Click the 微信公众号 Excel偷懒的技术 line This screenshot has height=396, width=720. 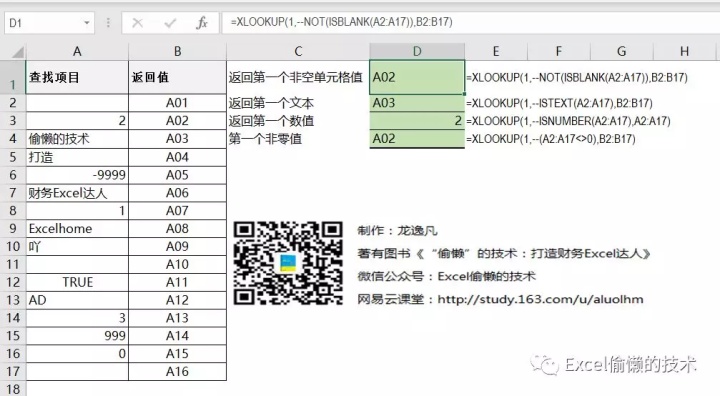(x=446, y=276)
